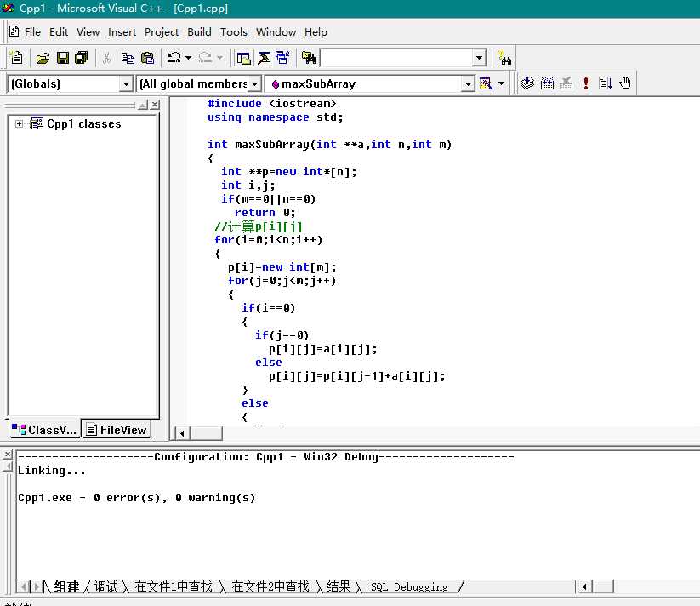Toggle the Output window icon
The image size is (700, 606).
click(x=264, y=58)
